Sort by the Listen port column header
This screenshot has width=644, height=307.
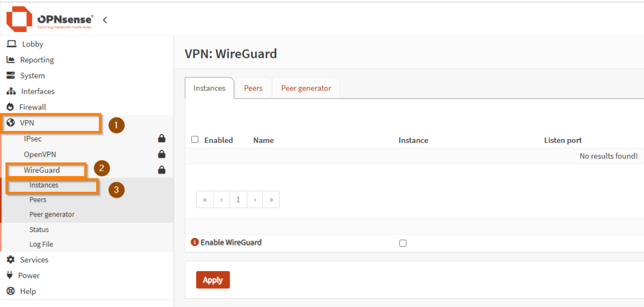pos(563,140)
